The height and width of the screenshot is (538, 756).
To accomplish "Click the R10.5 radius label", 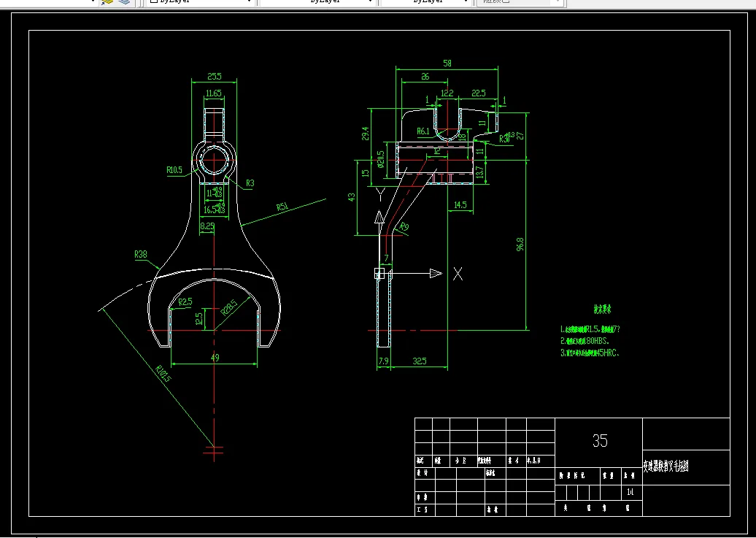I will coord(174,170).
